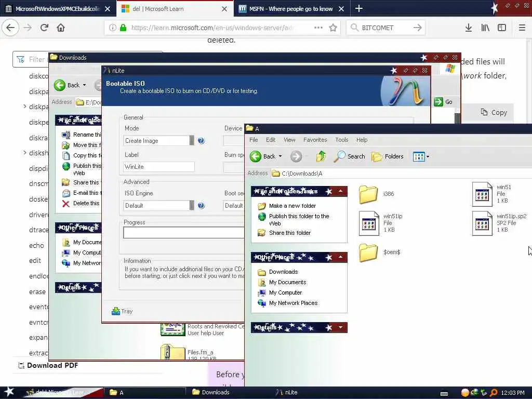532x399 pixels.
Task: Select the win51ip file icon
Action: tap(369, 223)
